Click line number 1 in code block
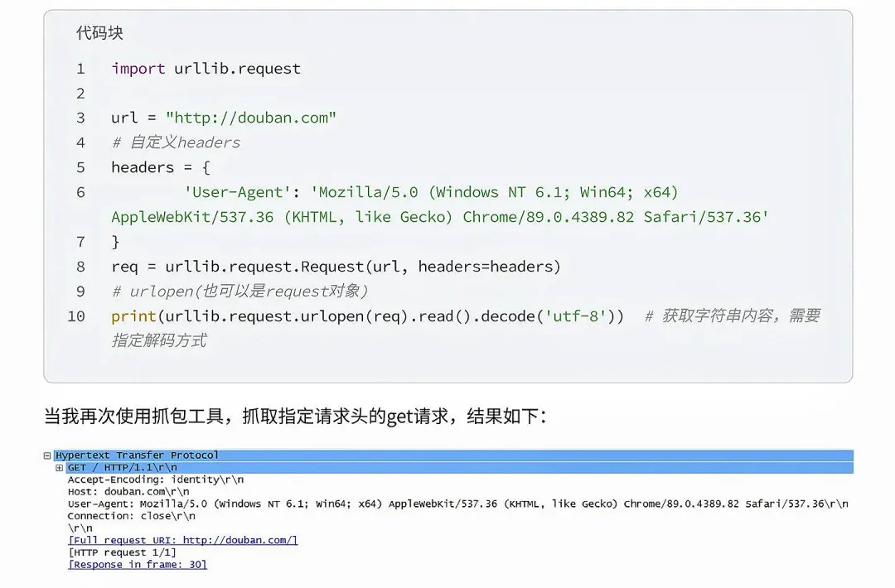This screenshot has width=895, height=588. 80,69
